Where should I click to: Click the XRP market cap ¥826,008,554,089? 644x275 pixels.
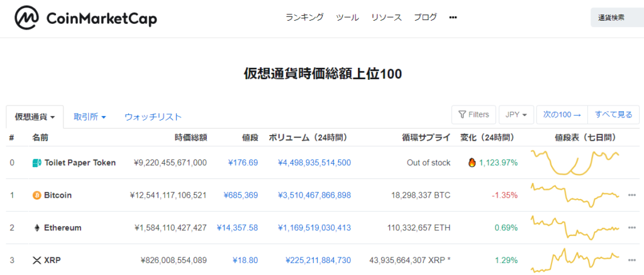[x=174, y=260]
